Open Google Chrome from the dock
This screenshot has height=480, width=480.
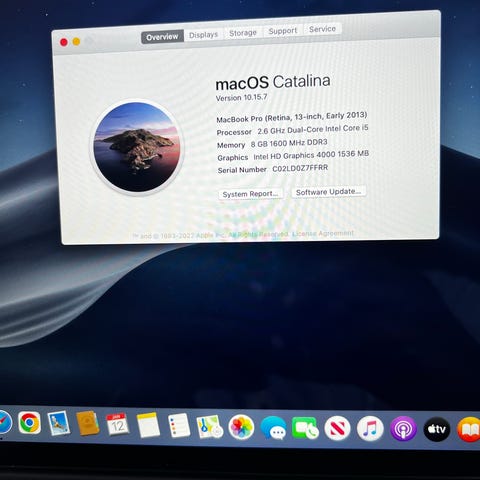point(29,423)
